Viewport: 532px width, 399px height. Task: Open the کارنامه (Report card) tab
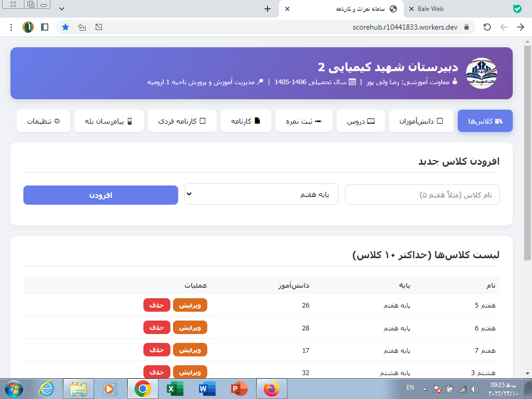(246, 121)
